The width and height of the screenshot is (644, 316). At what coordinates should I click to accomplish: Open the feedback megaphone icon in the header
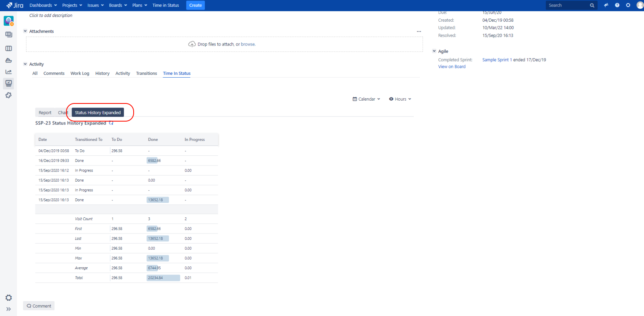click(606, 5)
